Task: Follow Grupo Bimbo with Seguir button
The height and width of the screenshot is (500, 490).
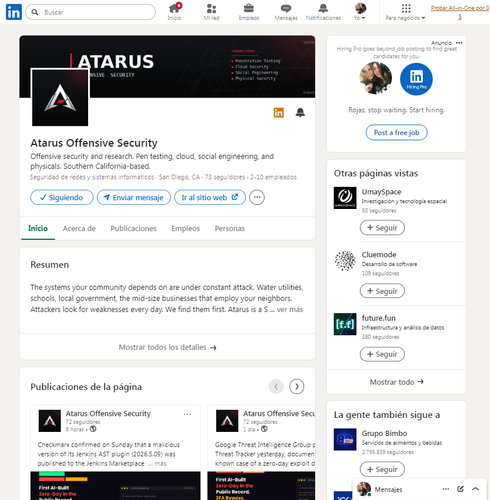Action: tap(382, 469)
